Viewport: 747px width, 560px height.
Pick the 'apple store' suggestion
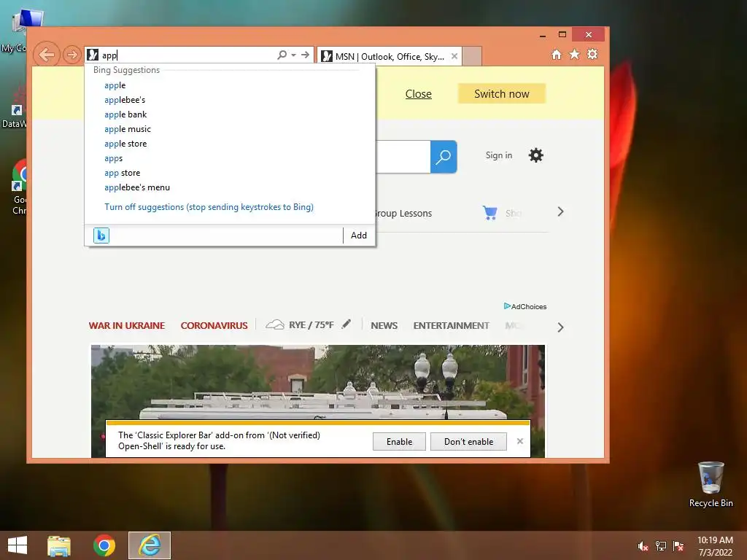125,144
